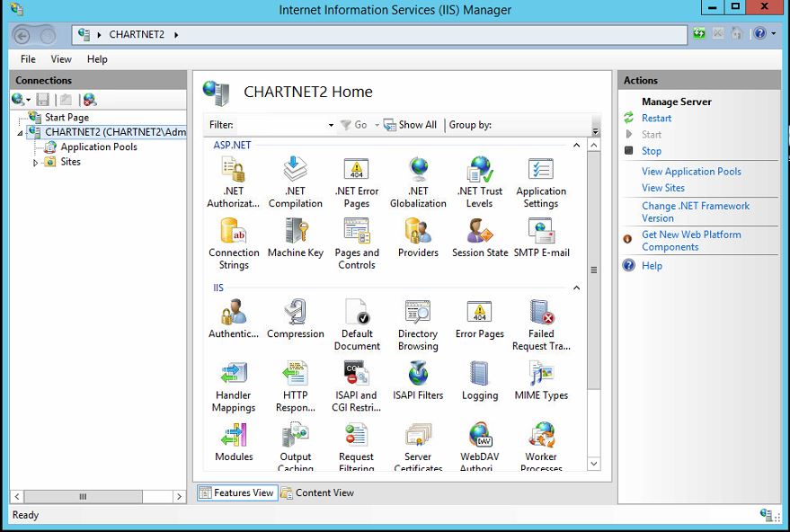Switch to Content View tab
This screenshot has width=790, height=532.
pos(317,492)
